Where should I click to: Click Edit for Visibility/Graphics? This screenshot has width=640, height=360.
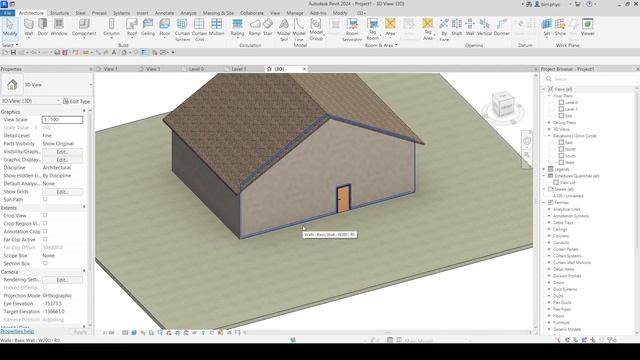coord(62,151)
